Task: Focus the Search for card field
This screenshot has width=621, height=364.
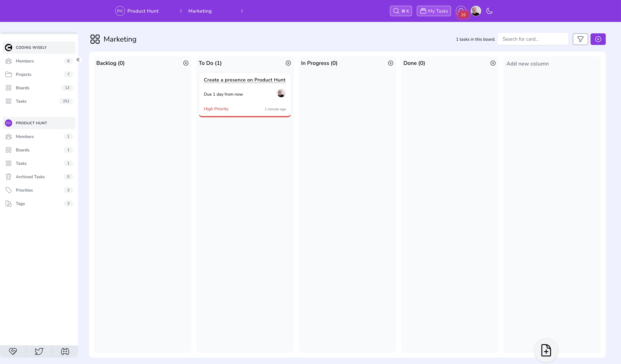Action: 533,39
